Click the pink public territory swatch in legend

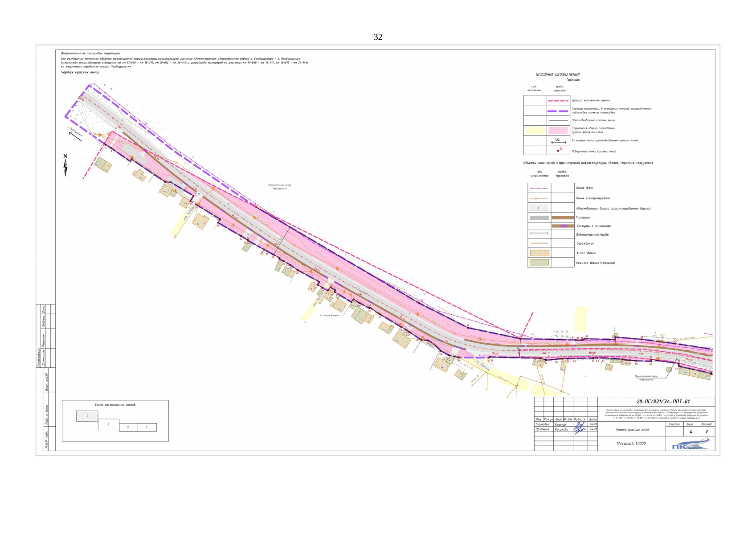point(558,130)
